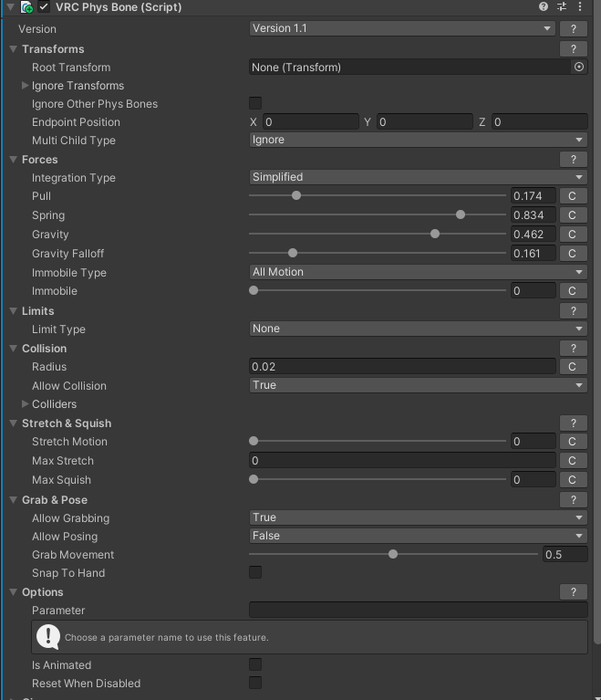Open the component presets icon
601x700 pixels.
pyautogui.click(x=563, y=7)
